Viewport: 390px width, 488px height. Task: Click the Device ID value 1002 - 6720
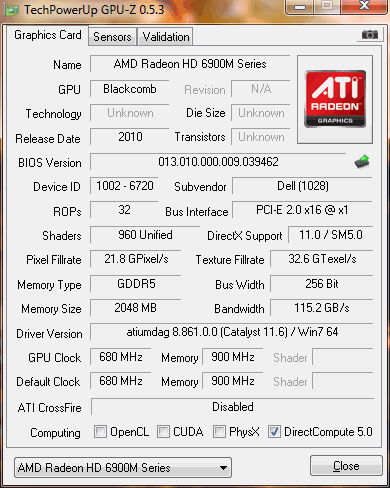pyautogui.click(x=125, y=186)
